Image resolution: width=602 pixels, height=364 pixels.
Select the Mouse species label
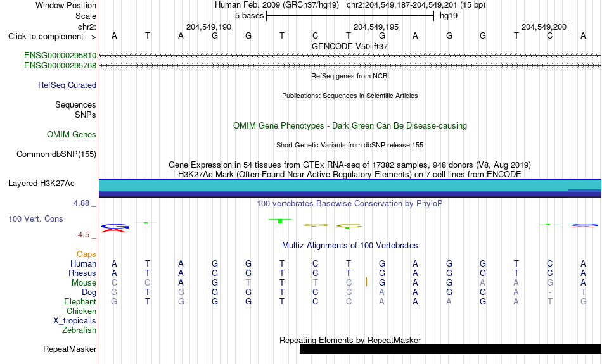tap(84, 283)
